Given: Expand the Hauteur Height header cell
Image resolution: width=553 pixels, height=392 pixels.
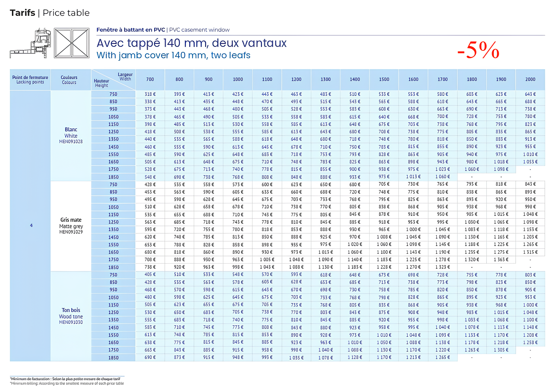Looking at the screenshot, I should [x=102, y=83].
